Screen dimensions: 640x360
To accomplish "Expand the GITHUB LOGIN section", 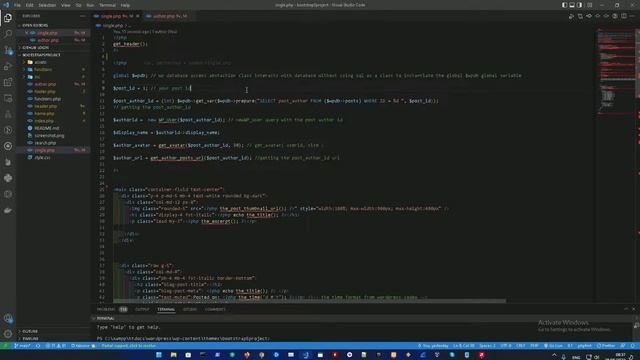I will coord(36,47).
